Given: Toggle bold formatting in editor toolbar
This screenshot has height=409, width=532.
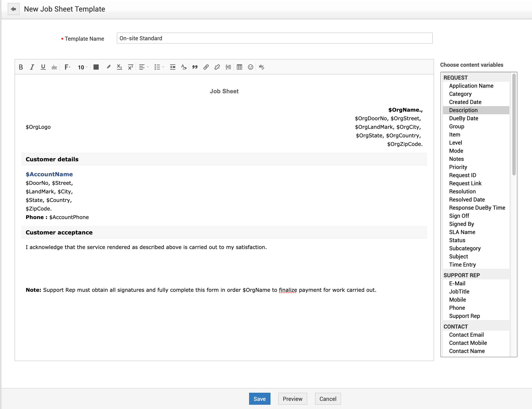Looking at the screenshot, I should (21, 67).
